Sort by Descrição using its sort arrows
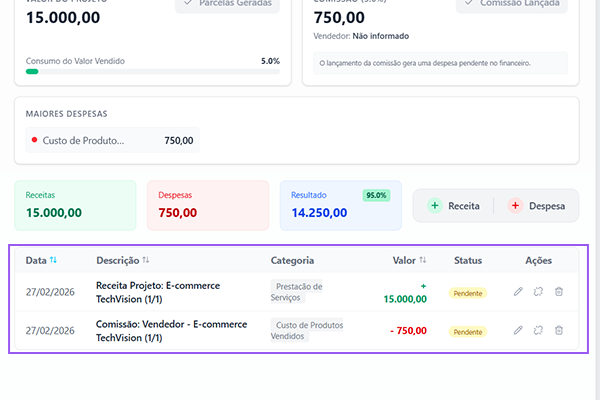The width and height of the screenshot is (600, 400). pyautogui.click(x=146, y=260)
